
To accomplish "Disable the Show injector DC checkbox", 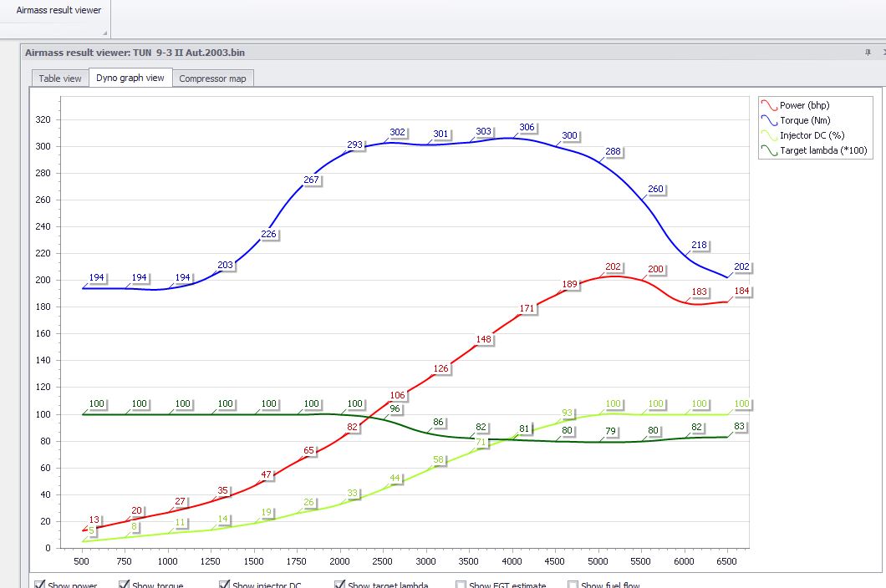I will [x=224, y=585].
